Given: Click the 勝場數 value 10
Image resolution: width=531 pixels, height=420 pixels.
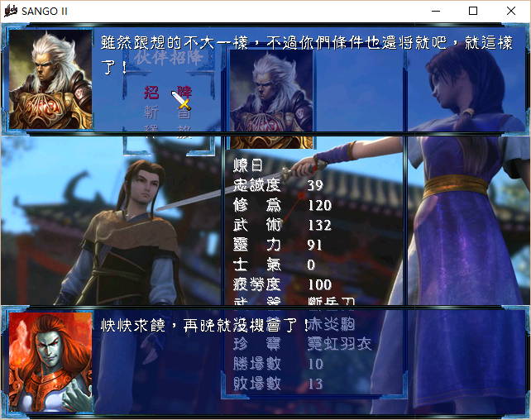Looking at the screenshot, I should click(x=316, y=364).
